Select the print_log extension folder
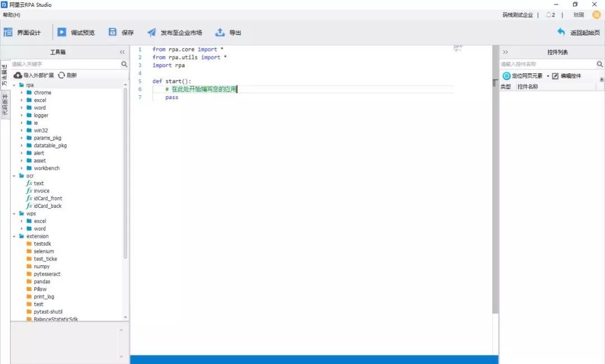 pyautogui.click(x=40, y=297)
